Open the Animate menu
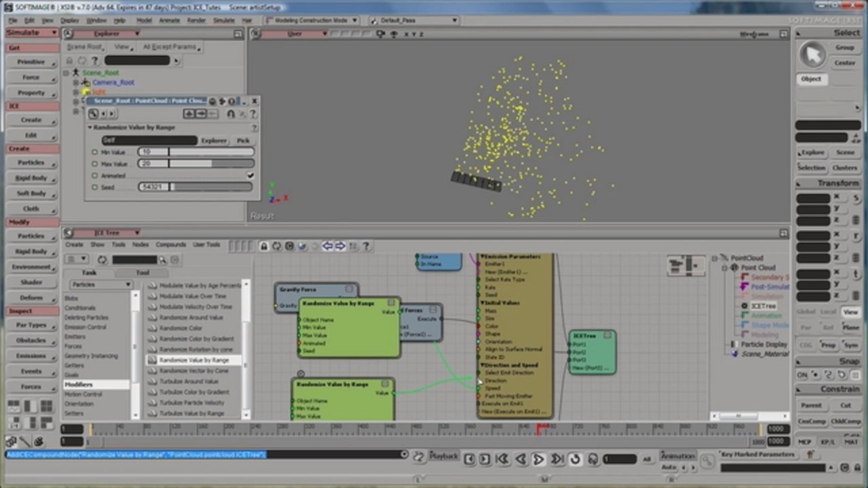Viewport: 868px width, 488px height. click(x=169, y=21)
